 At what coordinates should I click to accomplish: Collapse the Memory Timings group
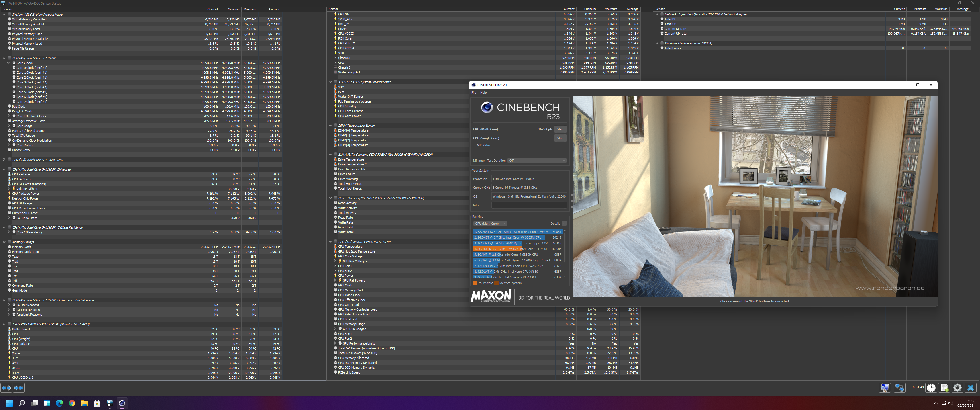click(4, 242)
